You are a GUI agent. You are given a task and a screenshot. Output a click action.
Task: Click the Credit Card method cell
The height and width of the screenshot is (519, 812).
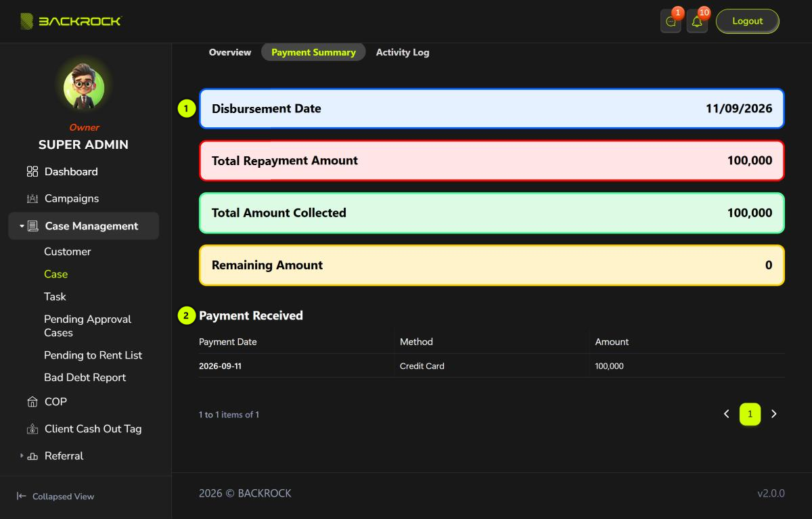click(422, 366)
